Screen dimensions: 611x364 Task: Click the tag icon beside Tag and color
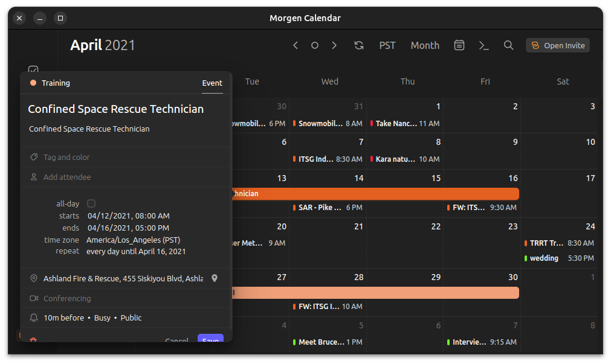point(34,157)
